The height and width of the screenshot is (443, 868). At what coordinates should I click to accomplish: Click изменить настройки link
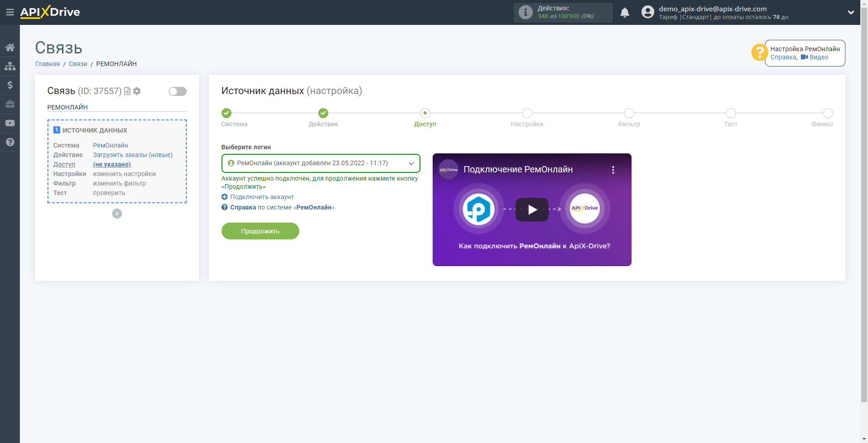[x=124, y=174]
